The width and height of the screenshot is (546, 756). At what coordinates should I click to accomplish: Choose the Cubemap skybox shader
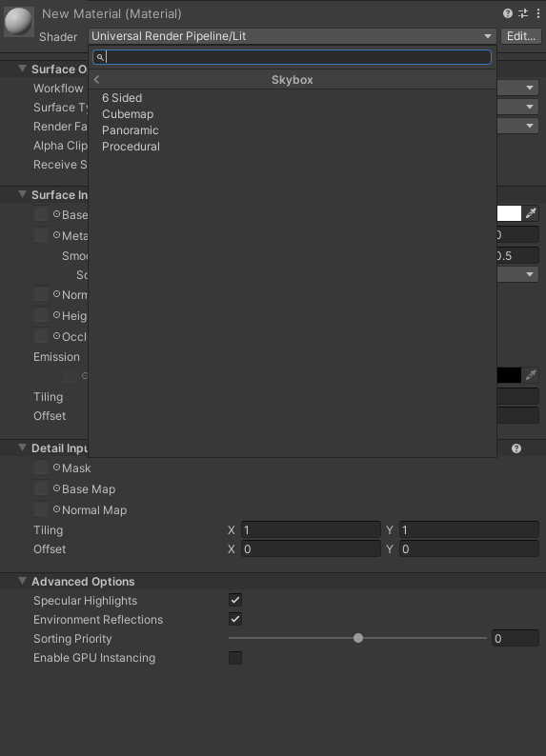point(293,114)
